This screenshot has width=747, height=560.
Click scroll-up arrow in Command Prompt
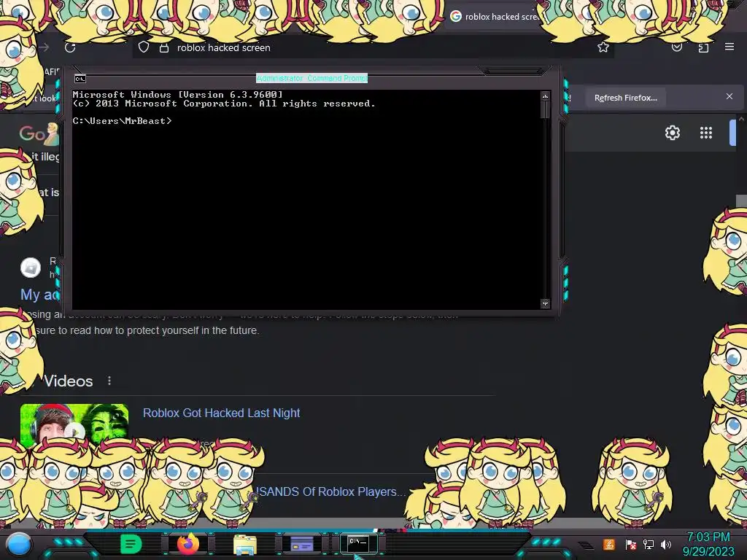pyautogui.click(x=545, y=96)
